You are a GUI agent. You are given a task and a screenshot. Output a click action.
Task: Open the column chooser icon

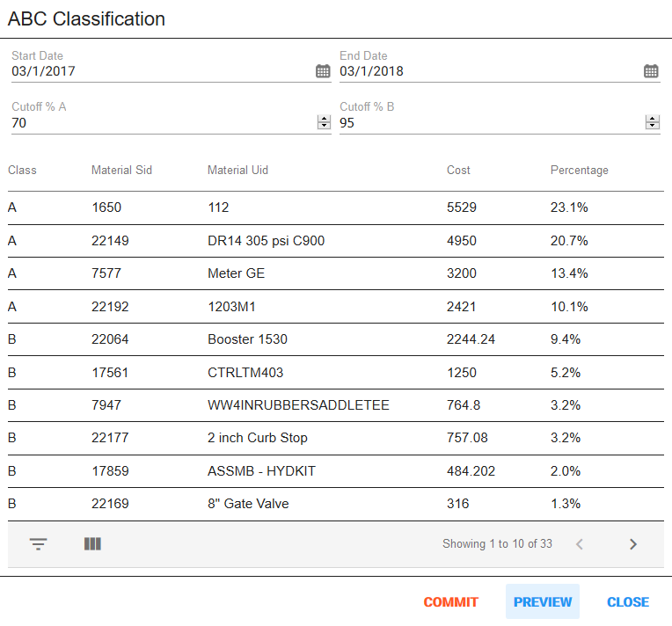[x=92, y=544]
